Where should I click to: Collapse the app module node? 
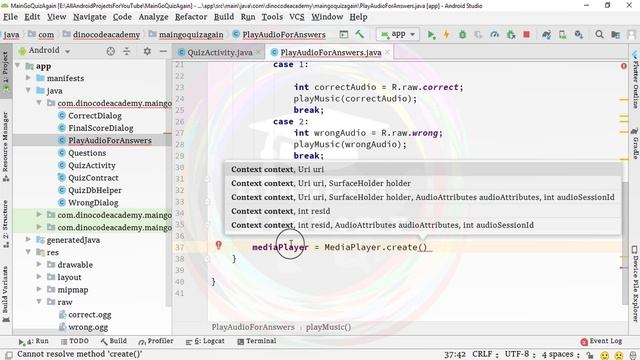click(18, 66)
